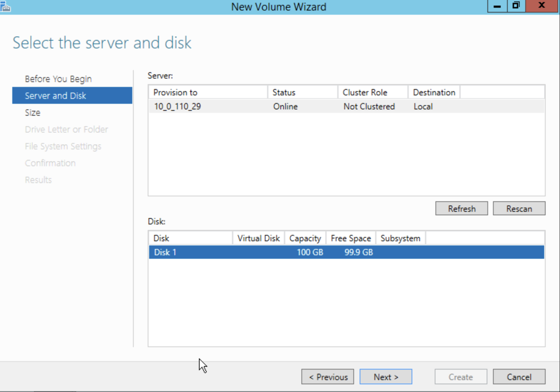Maximize the New Volume Wizard window

click(x=516, y=6)
